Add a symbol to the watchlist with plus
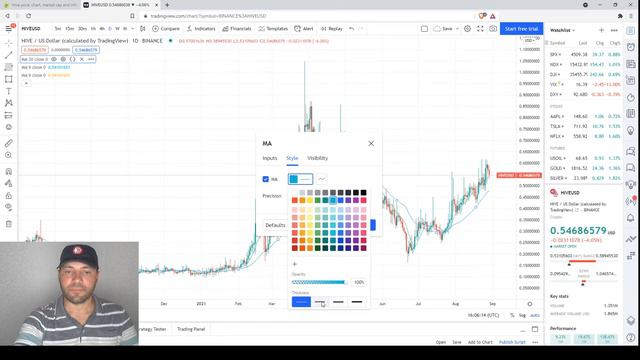Viewport: 640px width, 360px height. click(601, 30)
